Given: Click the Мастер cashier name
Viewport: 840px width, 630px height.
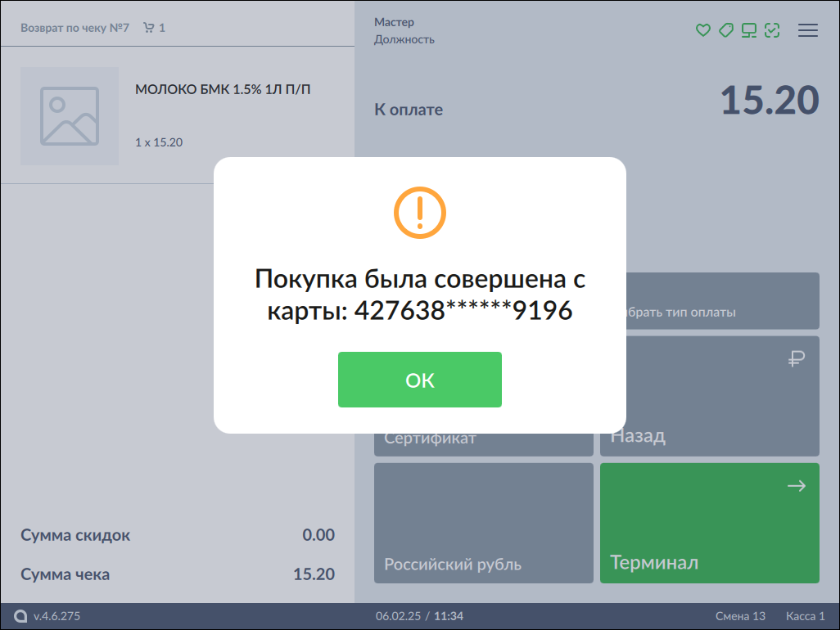Looking at the screenshot, I should tap(394, 22).
